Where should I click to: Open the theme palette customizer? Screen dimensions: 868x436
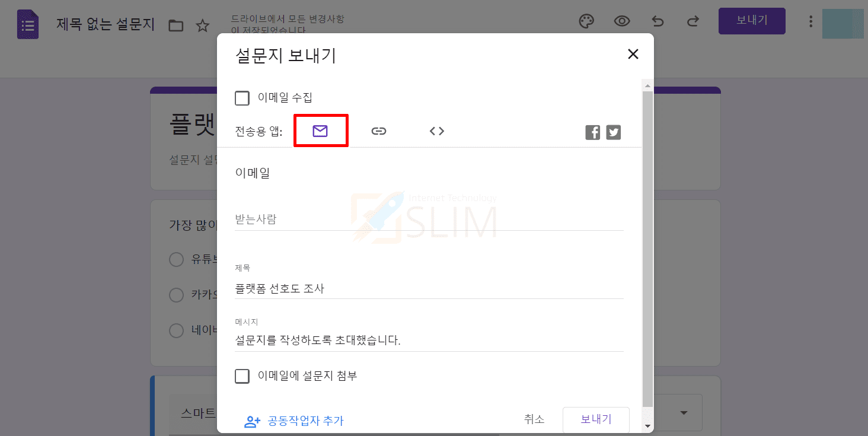click(x=586, y=21)
